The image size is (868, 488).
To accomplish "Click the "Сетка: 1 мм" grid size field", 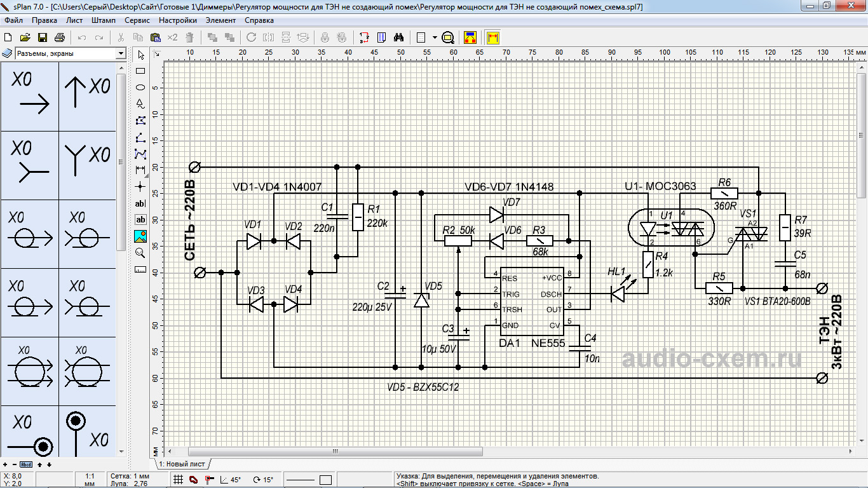I will [130, 476].
